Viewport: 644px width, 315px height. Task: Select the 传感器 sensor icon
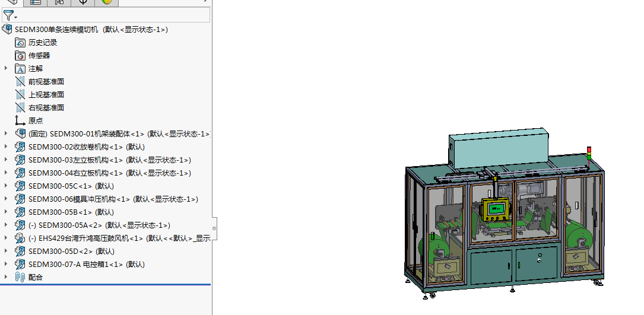pos(20,55)
